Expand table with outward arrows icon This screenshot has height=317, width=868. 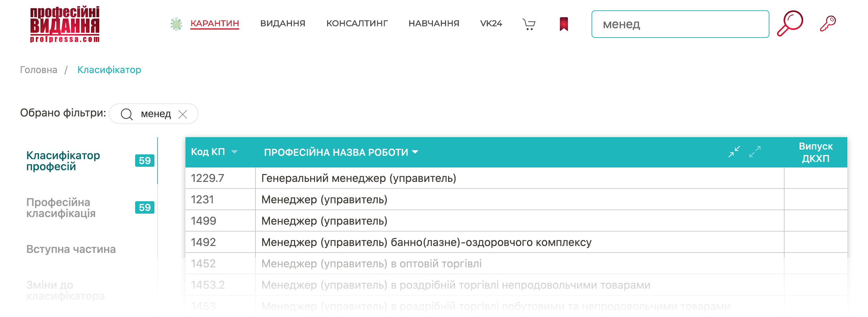click(x=755, y=152)
